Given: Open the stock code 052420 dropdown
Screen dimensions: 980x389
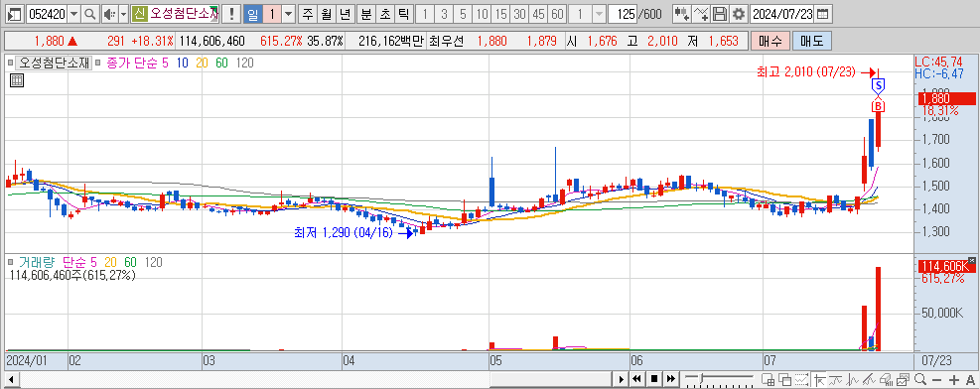Looking at the screenshot, I should pos(73,14).
